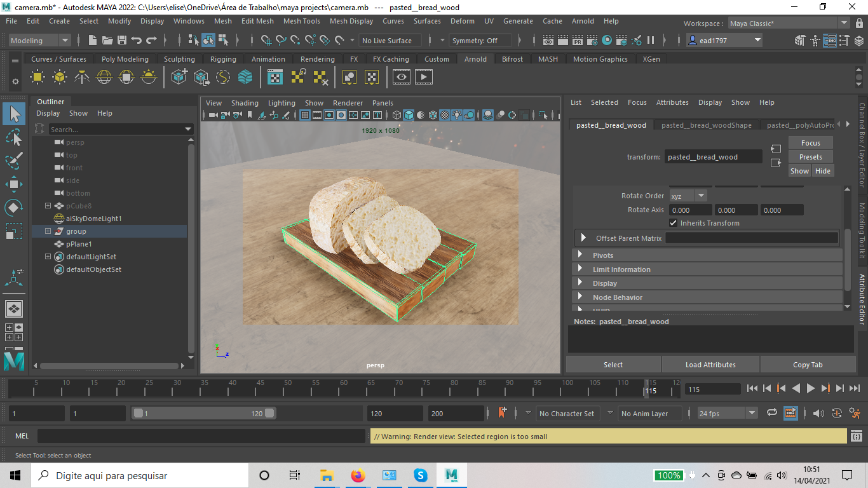Expand the pCube8 node in the Outliner
Screen dimensions: 868x488
pos(48,205)
